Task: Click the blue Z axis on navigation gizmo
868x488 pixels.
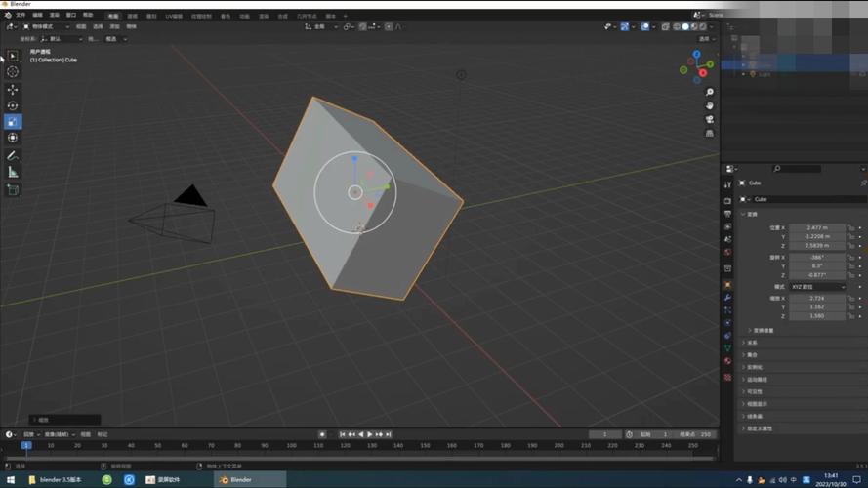Action: 696,55
